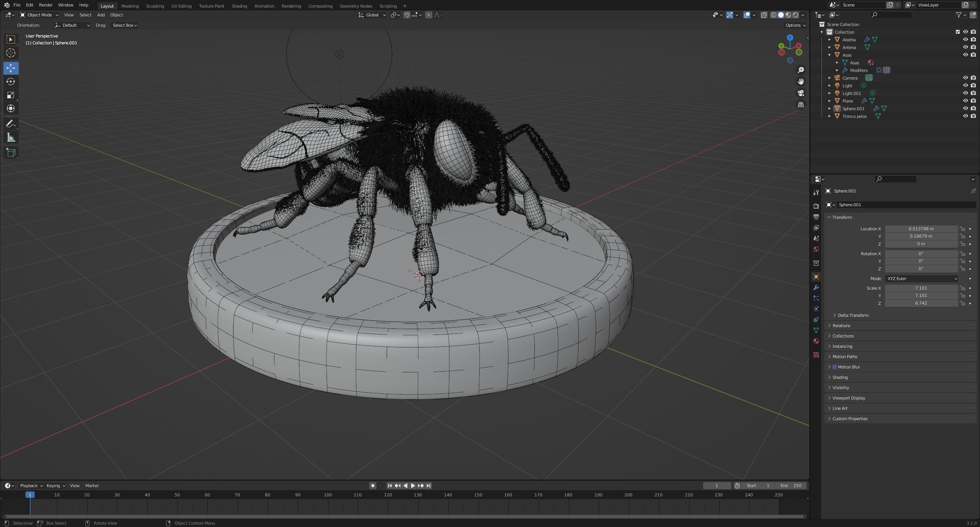Image resolution: width=980 pixels, height=527 pixels.
Task: Open the Tool properties tab
Action: [x=816, y=192]
